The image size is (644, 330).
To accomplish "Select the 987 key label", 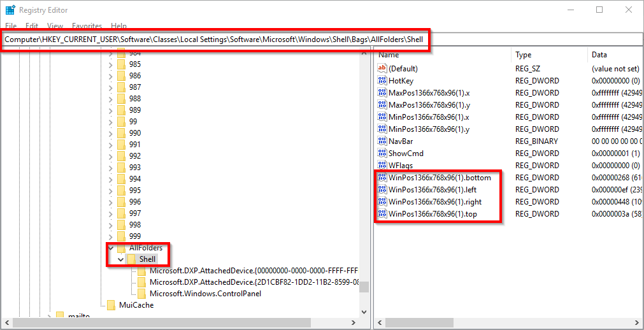I will click(x=134, y=87).
